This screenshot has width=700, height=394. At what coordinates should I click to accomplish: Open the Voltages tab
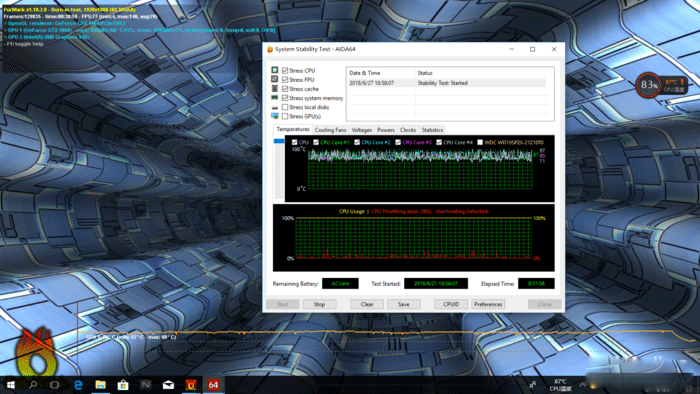pyautogui.click(x=362, y=130)
